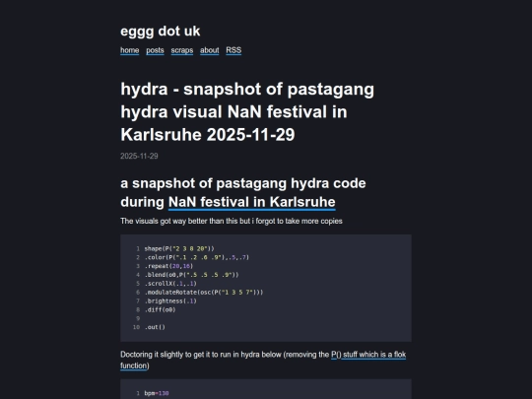Click the .out() code line
Viewport: 532px width, 399px height.
(x=155, y=327)
